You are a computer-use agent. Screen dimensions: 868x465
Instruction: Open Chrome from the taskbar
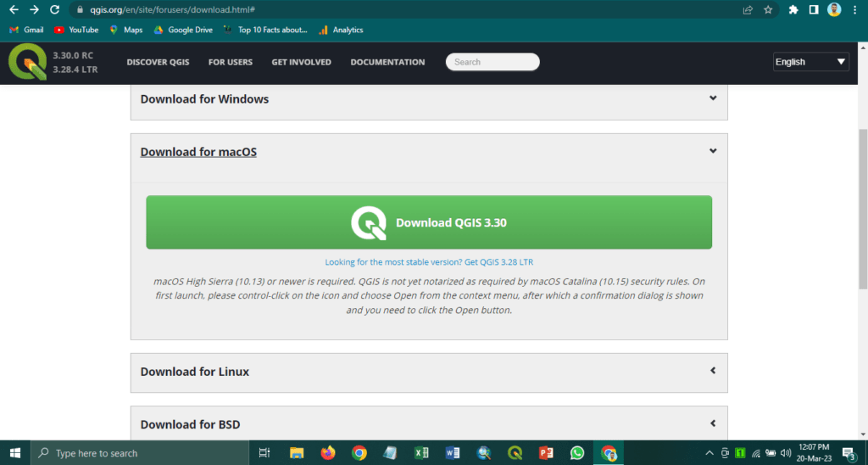click(x=359, y=453)
